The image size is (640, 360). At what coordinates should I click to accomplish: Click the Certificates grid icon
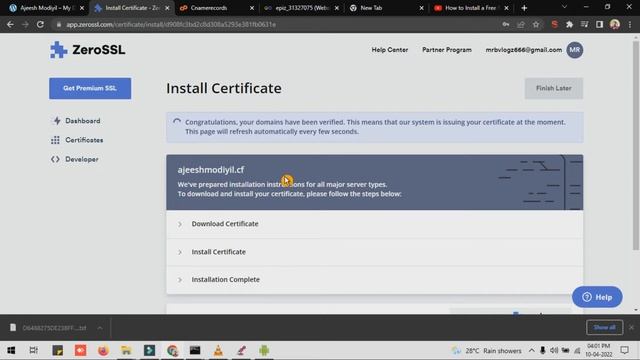point(56,140)
